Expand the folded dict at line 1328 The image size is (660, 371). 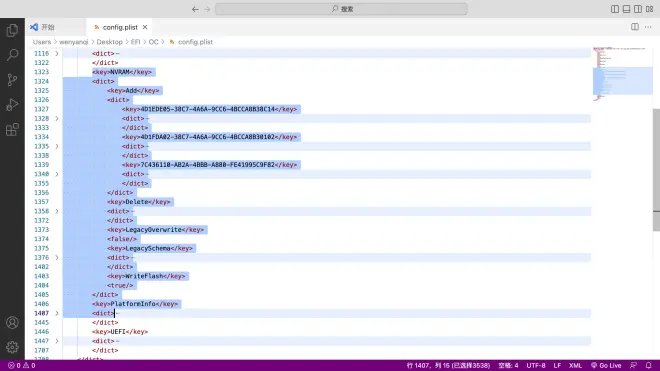click(x=57, y=118)
